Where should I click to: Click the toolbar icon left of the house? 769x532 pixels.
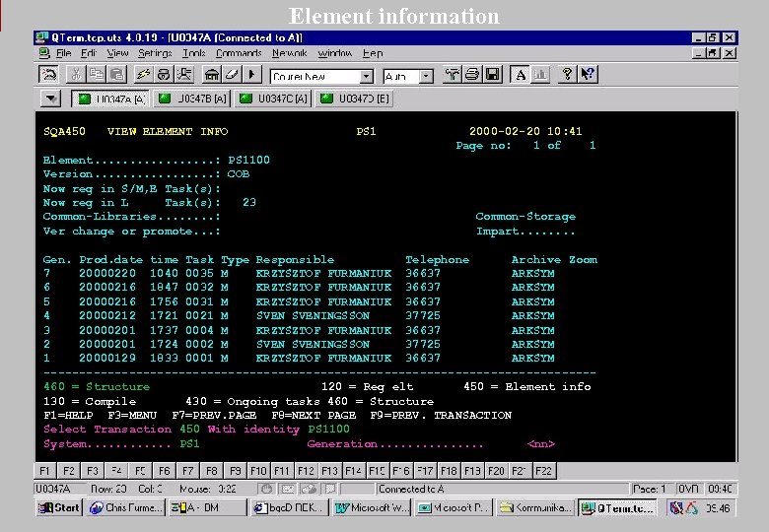click(184, 75)
